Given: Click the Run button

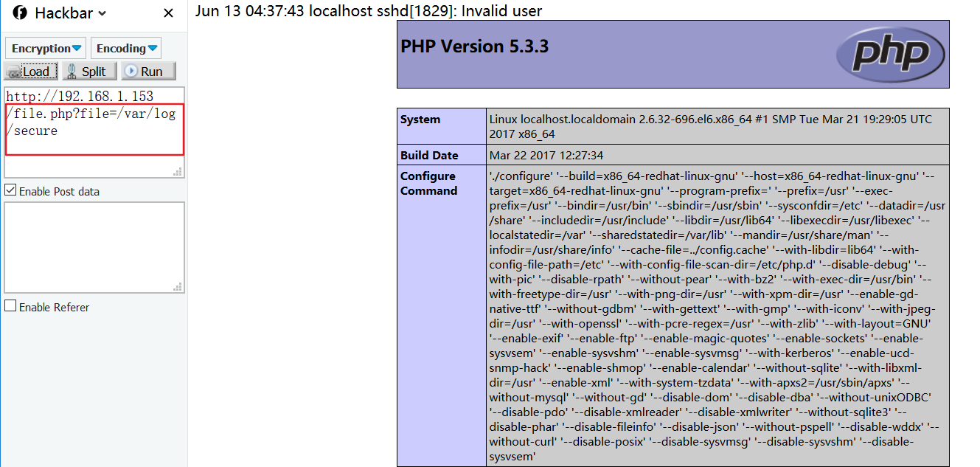Looking at the screenshot, I should click(x=147, y=71).
